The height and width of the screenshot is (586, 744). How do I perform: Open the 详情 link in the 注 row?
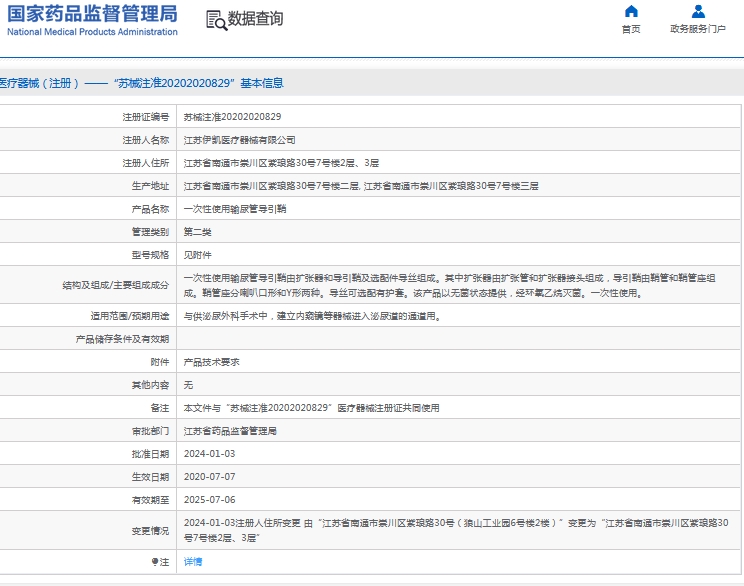pyautogui.click(x=193, y=562)
